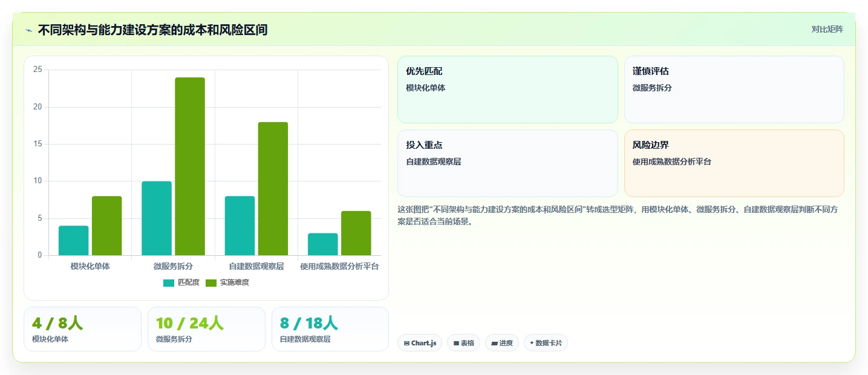Open the 风险边界 card

click(x=734, y=163)
